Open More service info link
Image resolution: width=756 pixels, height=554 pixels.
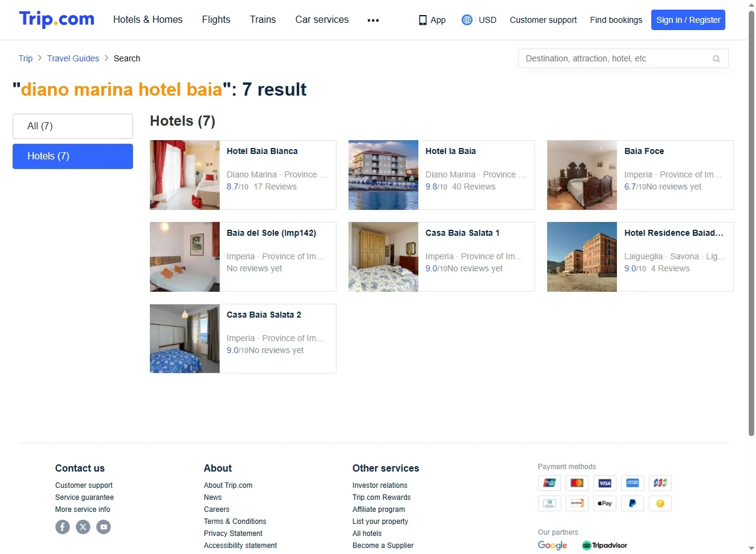tap(82, 509)
